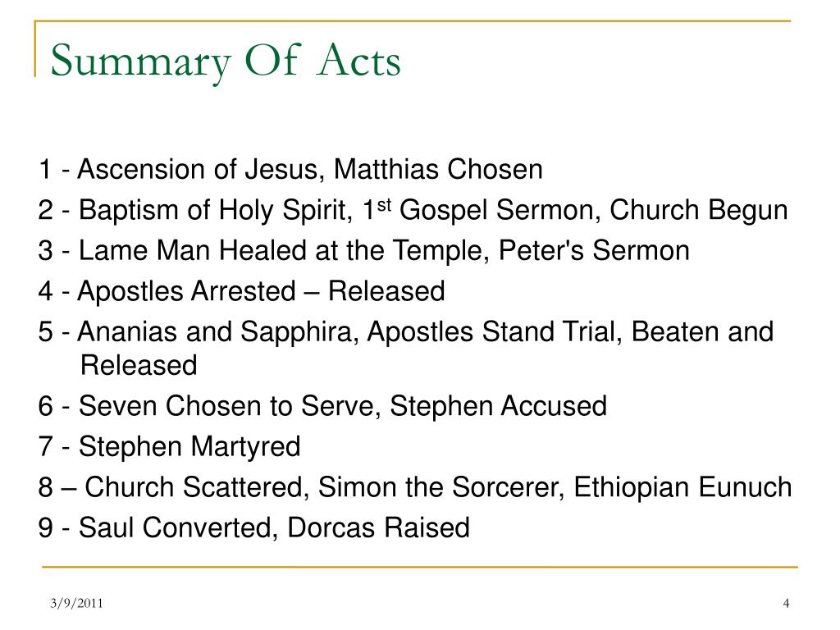Click the Apostles Arrested – Released line
Image resolution: width=840 pixels, height=630 pixels.
tap(242, 291)
